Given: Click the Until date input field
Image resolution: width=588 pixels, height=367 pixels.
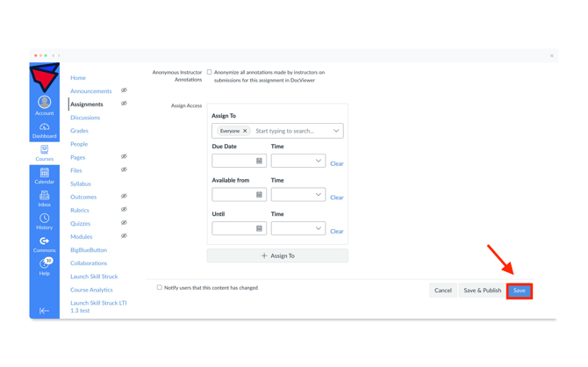Looking at the screenshot, I should [x=240, y=228].
